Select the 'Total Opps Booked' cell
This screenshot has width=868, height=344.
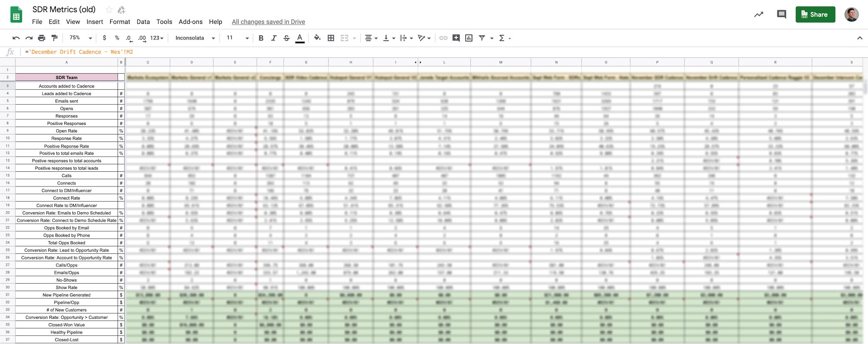pos(66,243)
